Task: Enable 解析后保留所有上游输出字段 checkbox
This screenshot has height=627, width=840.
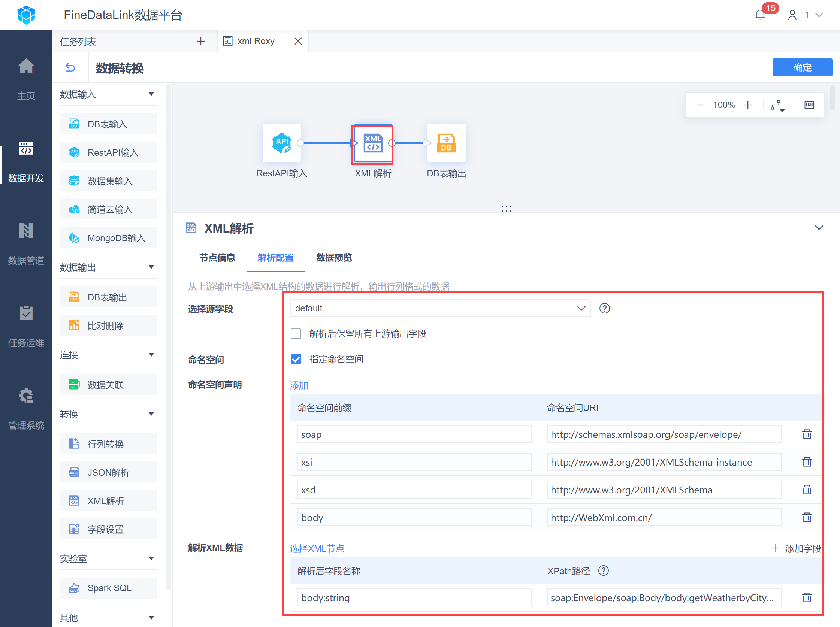Action: (x=296, y=334)
